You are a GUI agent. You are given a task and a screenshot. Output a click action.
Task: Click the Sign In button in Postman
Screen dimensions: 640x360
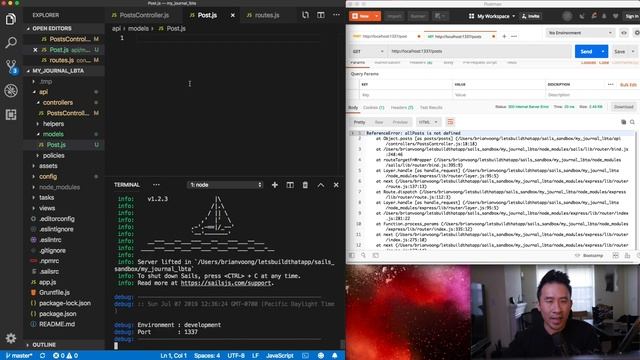pyautogui.click(x=631, y=16)
